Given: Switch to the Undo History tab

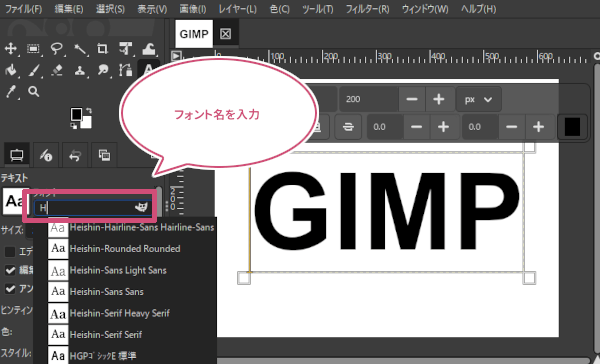Looking at the screenshot, I should click(x=75, y=155).
